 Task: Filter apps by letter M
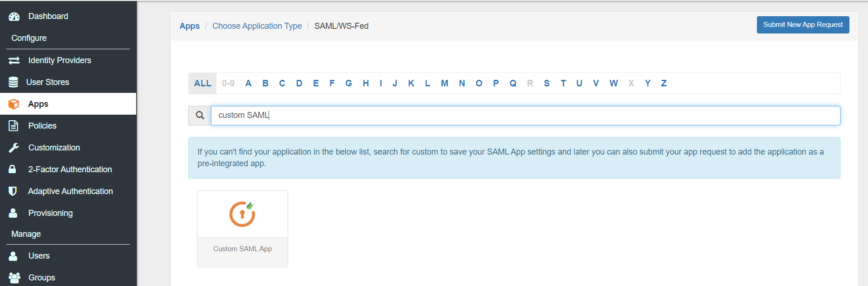[444, 84]
